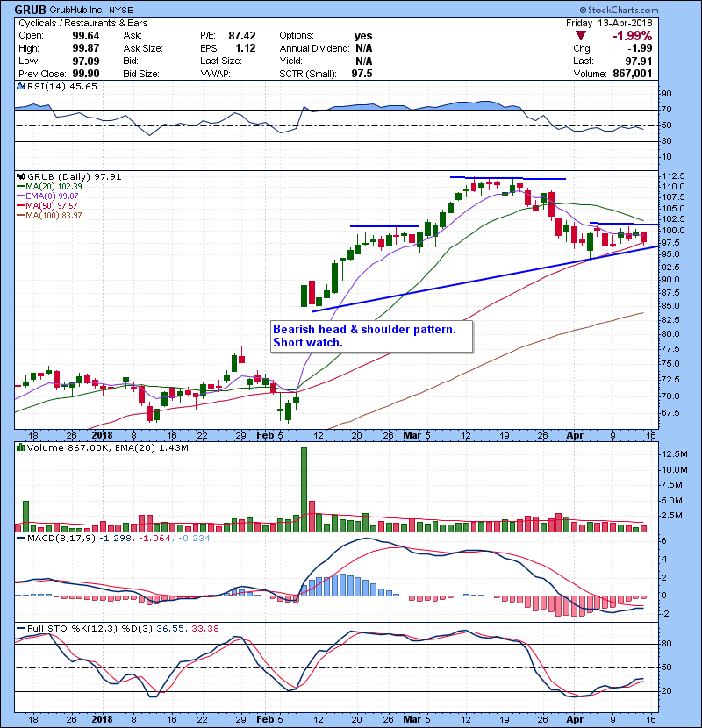Image resolution: width=702 pixels, height=728 pixels.
Task: Click the MA(50) 97.57 legend entry
Action: pos(52,205)
